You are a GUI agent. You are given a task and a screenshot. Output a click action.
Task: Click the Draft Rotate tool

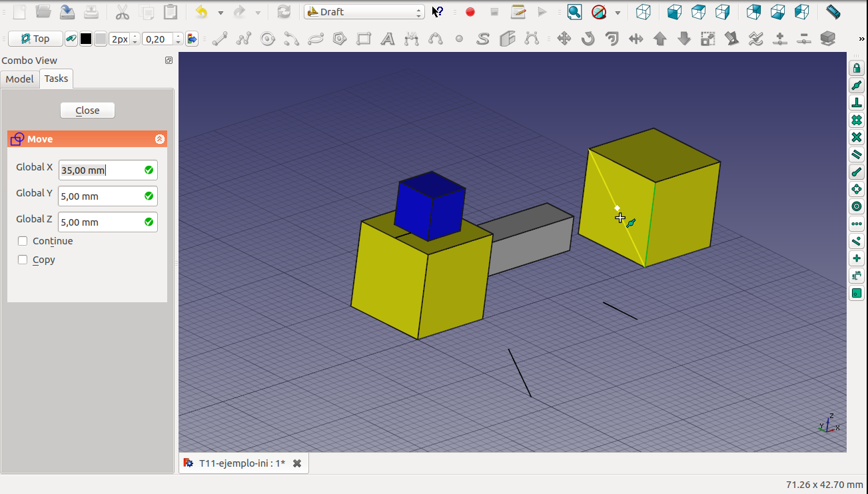(588, 39)
